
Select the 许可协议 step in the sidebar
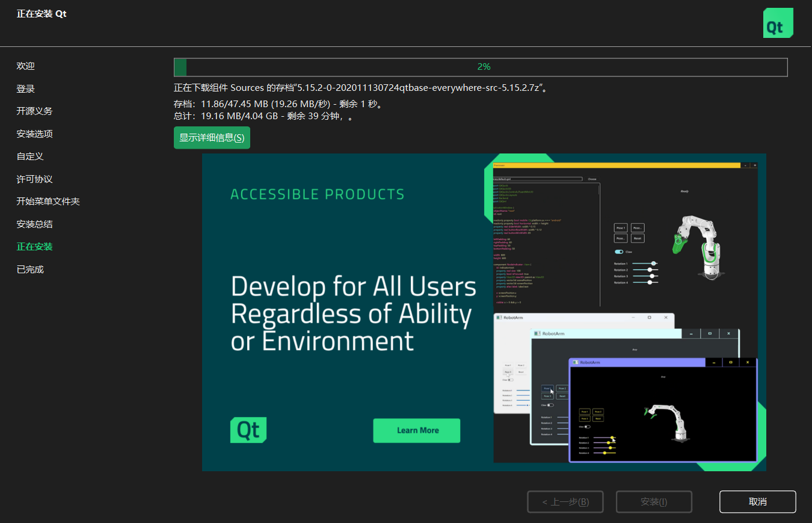pos(34,179)
